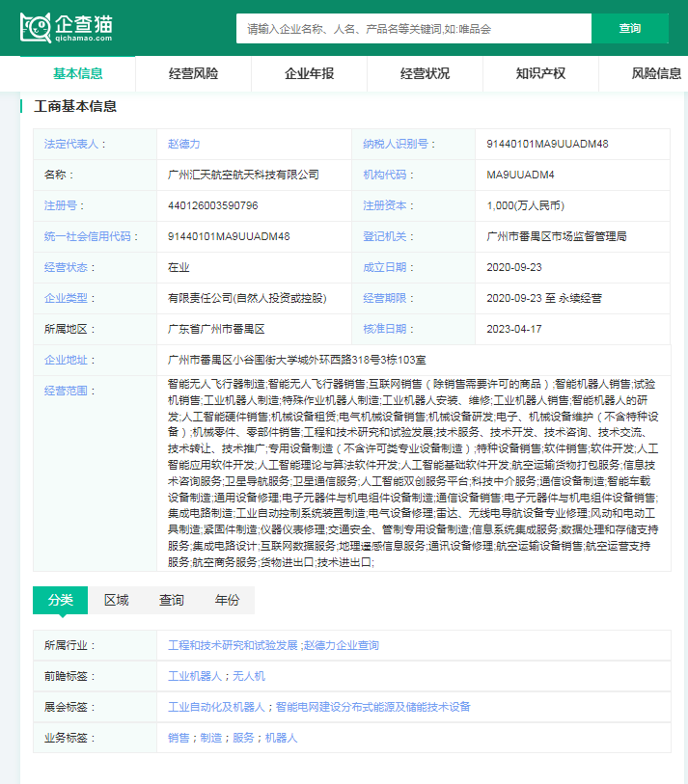
Task: Click the 登记机关 label link
Action: click(x=385, y=236)
